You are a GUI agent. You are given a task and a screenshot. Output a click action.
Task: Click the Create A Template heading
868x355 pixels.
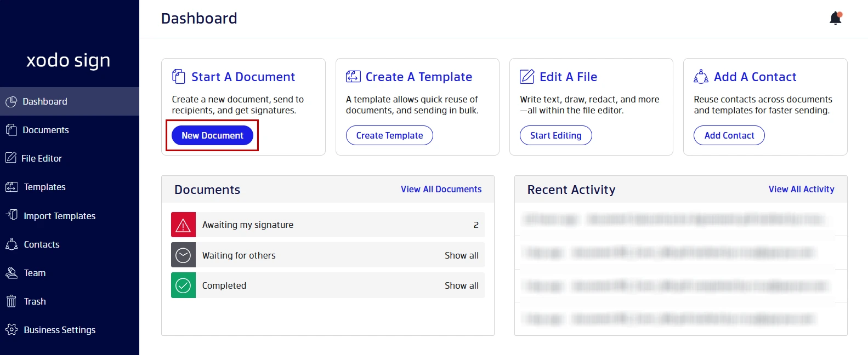[419, 77]
